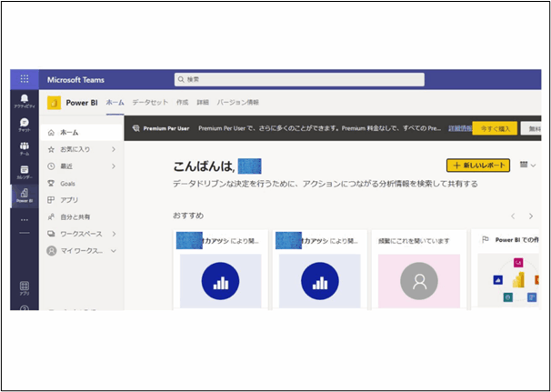This screenshot has width=551, height=392.
Task: Click the more apps ellipsis in sidebar
Action: [25, 219]
